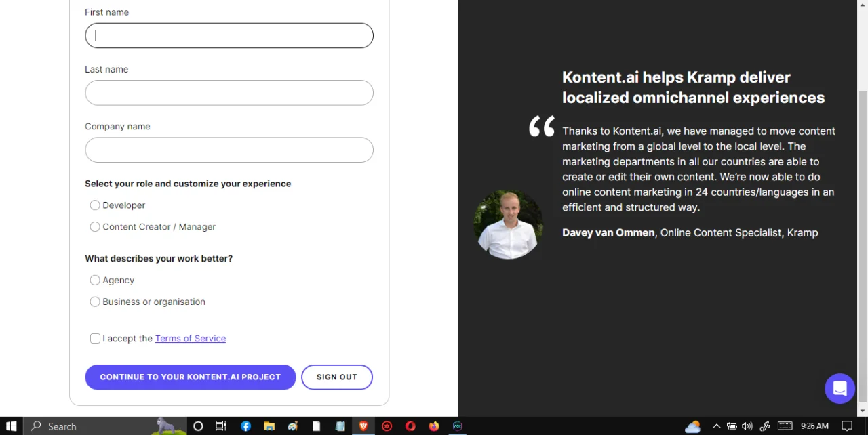
Task: Select the Developer role radio button
Action: (x=95, y=205)
